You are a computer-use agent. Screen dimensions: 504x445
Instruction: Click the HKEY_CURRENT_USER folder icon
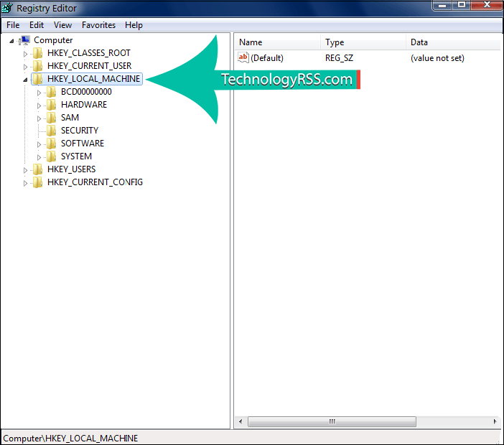click(37, 66)
